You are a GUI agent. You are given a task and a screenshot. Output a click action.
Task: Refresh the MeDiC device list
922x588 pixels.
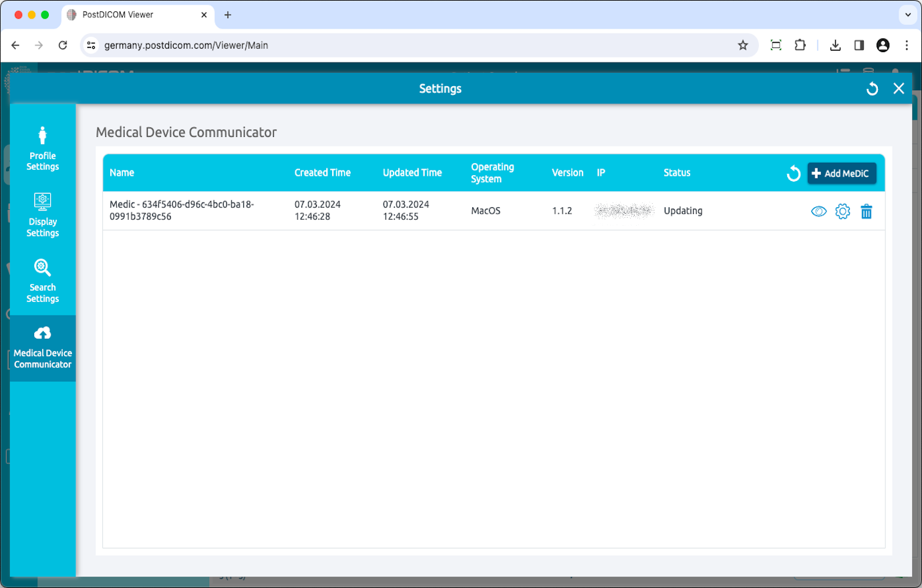[x=793, y=172]
